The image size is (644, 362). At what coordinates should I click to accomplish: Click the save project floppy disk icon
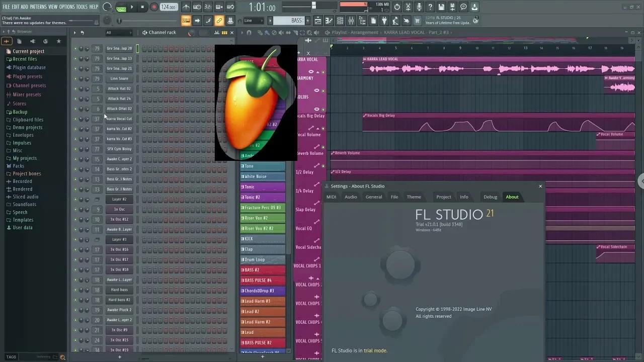coord(442,7)
